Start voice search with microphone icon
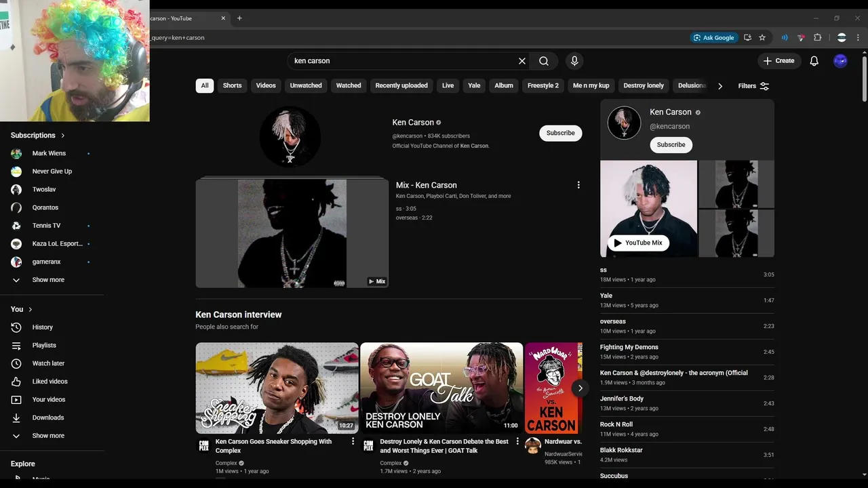 point(574,61)
